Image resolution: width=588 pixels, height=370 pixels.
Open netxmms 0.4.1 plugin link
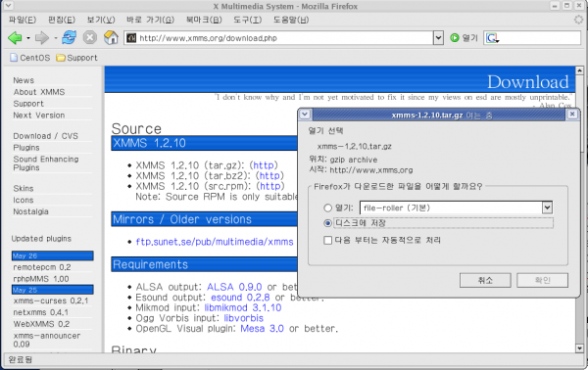point(41,312)
